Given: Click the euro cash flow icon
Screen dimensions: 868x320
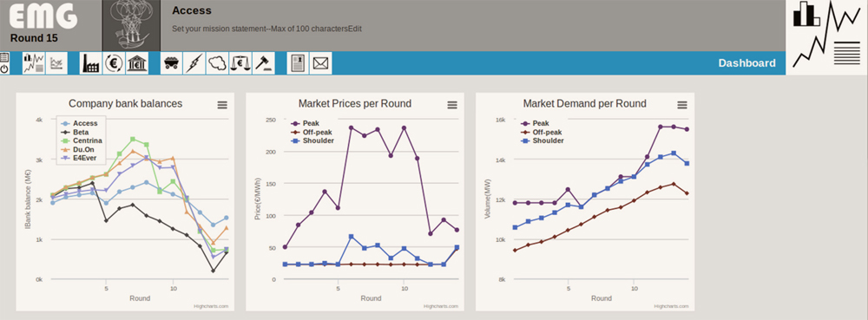Looking at the screenshot, I should [x=114, y=63].
